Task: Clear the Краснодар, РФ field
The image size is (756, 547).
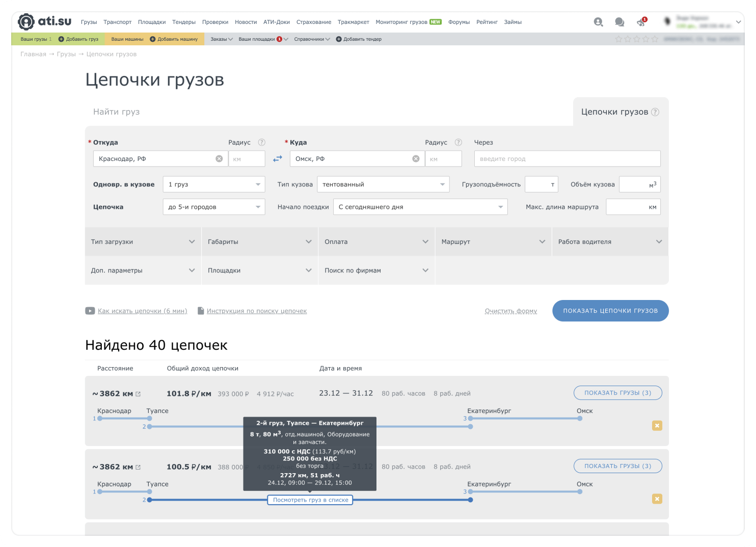Action: tap(219, 159)
